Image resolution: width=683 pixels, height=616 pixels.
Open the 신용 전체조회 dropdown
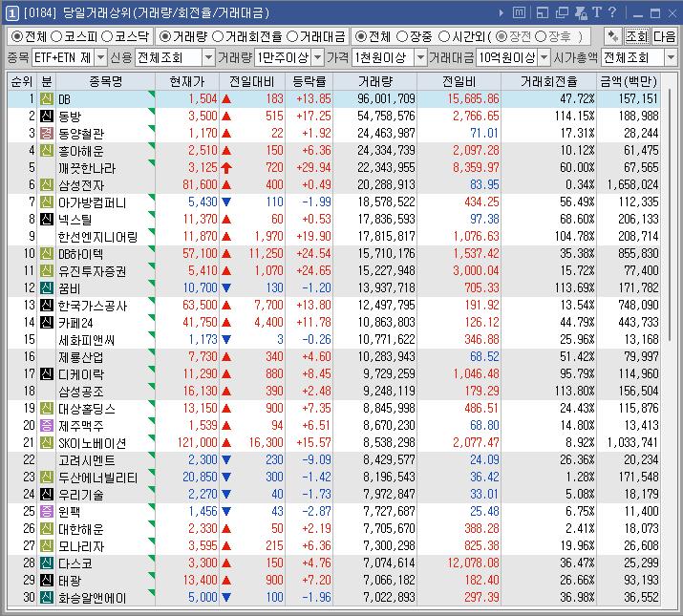tap(208, 57)
